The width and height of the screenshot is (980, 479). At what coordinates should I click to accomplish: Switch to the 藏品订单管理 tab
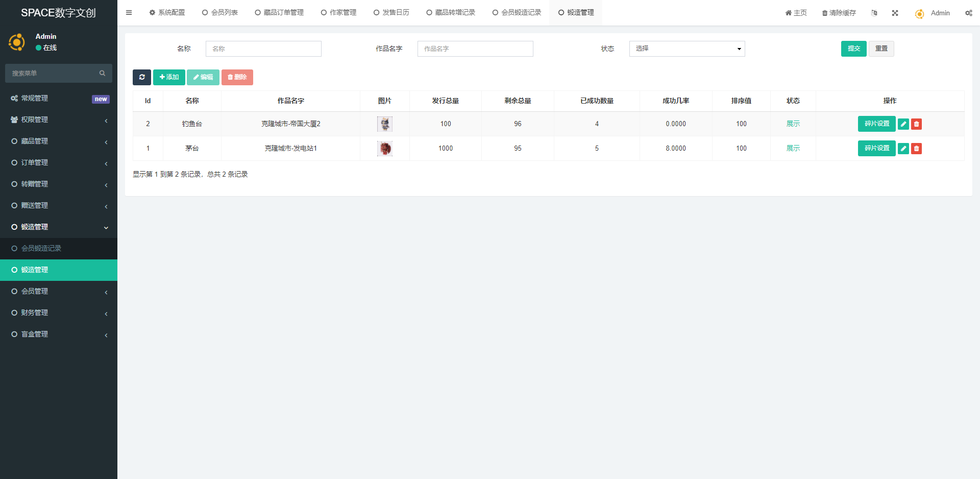coord(279,13)
